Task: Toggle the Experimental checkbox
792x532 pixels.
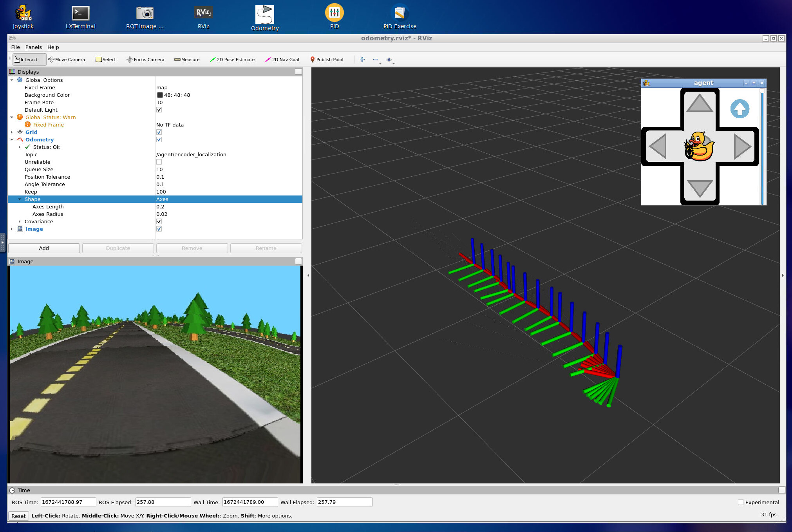Action: (x=740, y=502)
